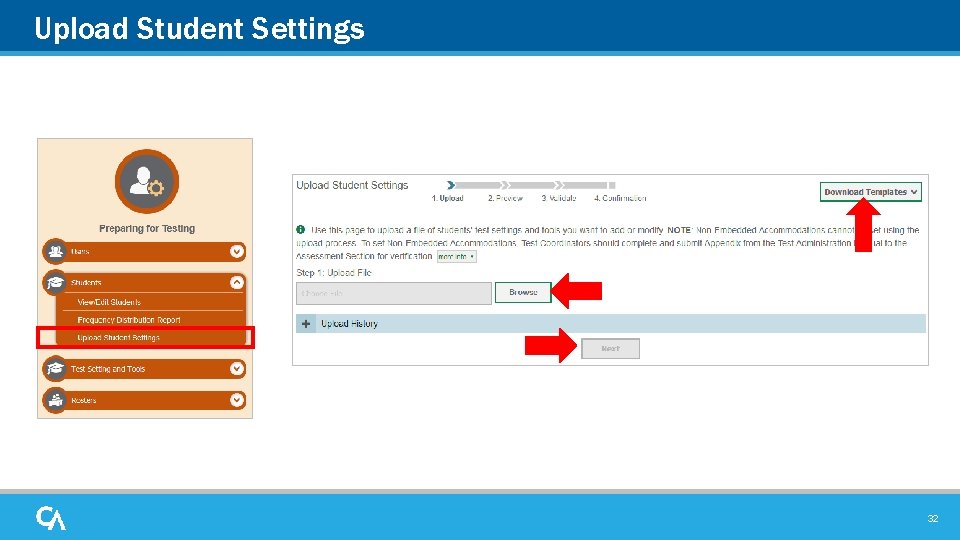Viewport: 960px width, 540px height.
Task: Click the Students graduation cap icon
Action: click(x=55, y=282)
